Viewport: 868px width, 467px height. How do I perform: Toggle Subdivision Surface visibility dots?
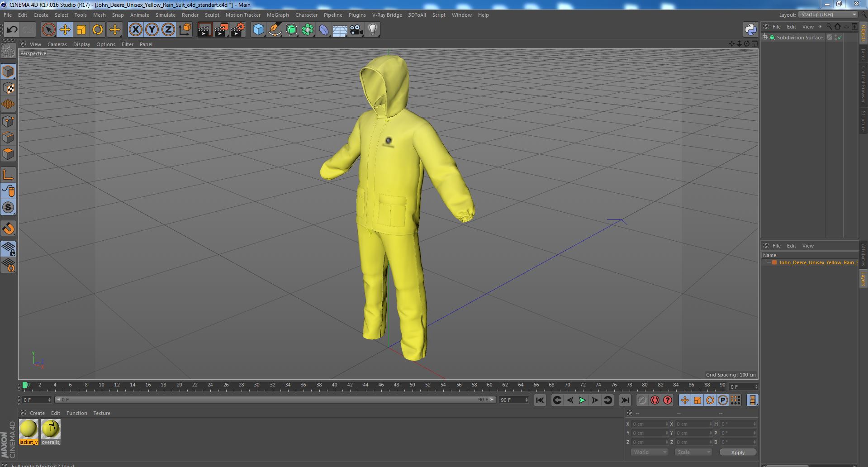point(835,38)
